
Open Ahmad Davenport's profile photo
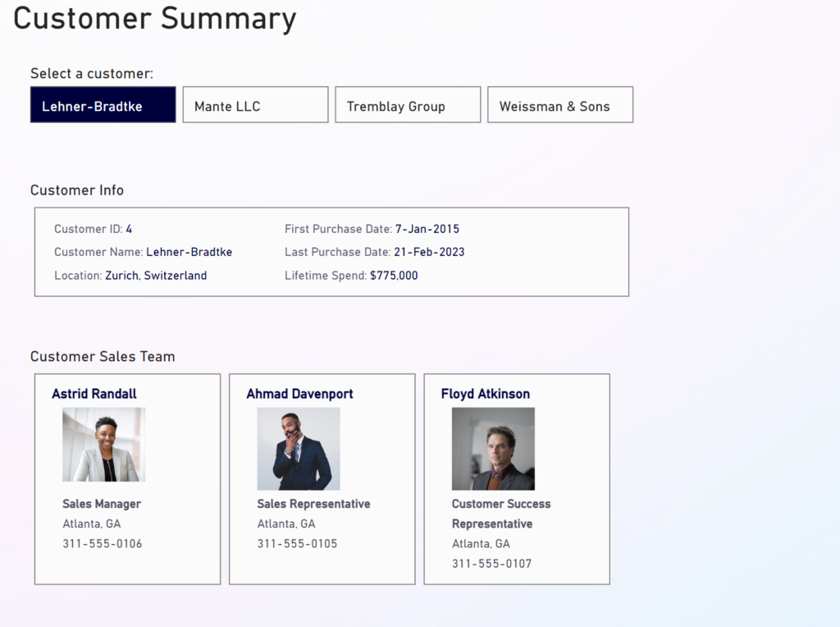(299, 449)
